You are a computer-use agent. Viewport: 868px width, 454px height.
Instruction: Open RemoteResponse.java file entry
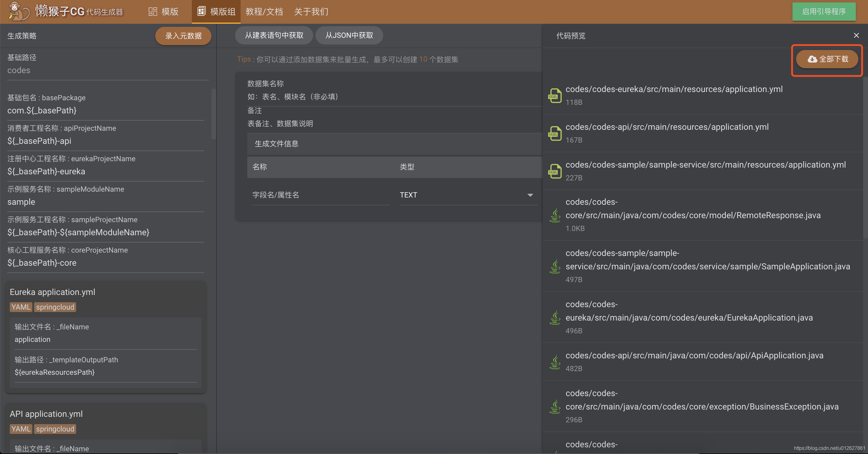point(703,215)
